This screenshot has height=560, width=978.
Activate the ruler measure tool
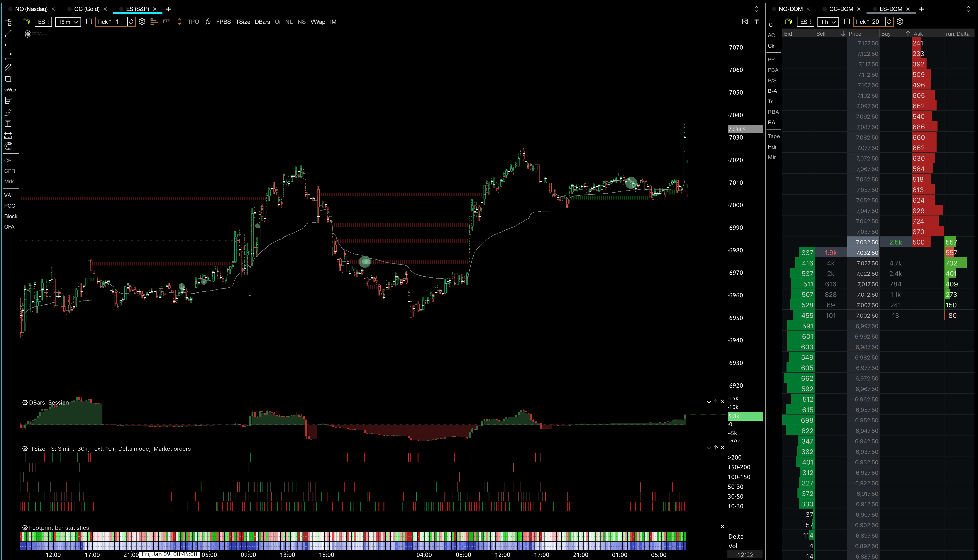tap(8, 135)
